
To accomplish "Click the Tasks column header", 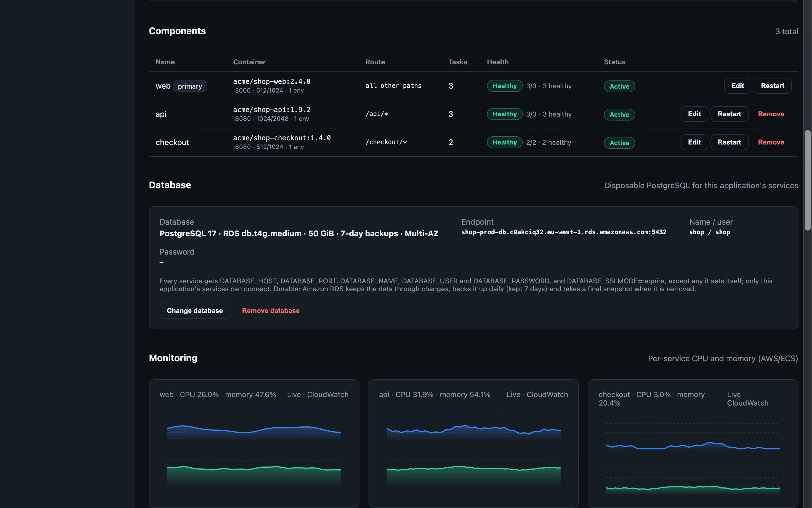I will 458,62.
